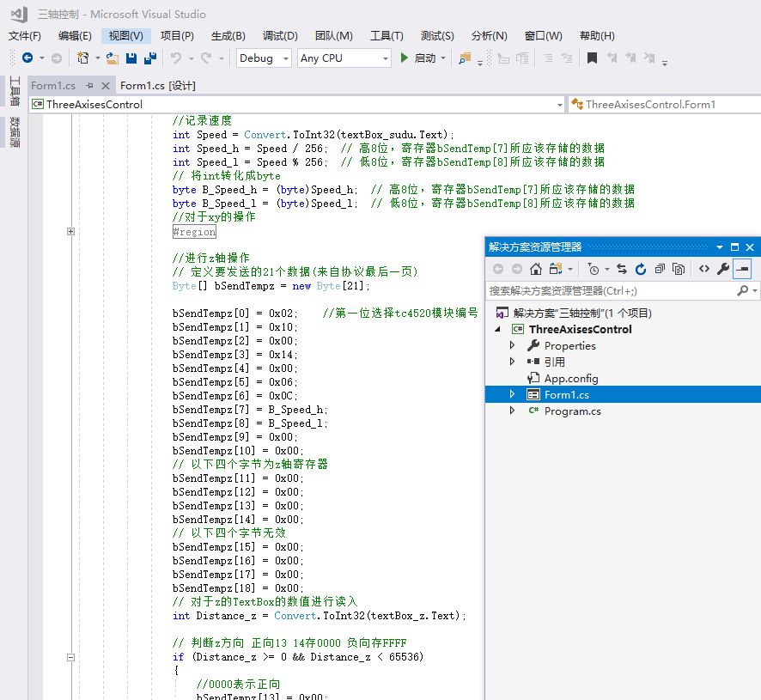The height and width of the screenshot is (700, 761).
Task: Click the Collapse All icon in Solution Explorer
Action: point(660,269)
